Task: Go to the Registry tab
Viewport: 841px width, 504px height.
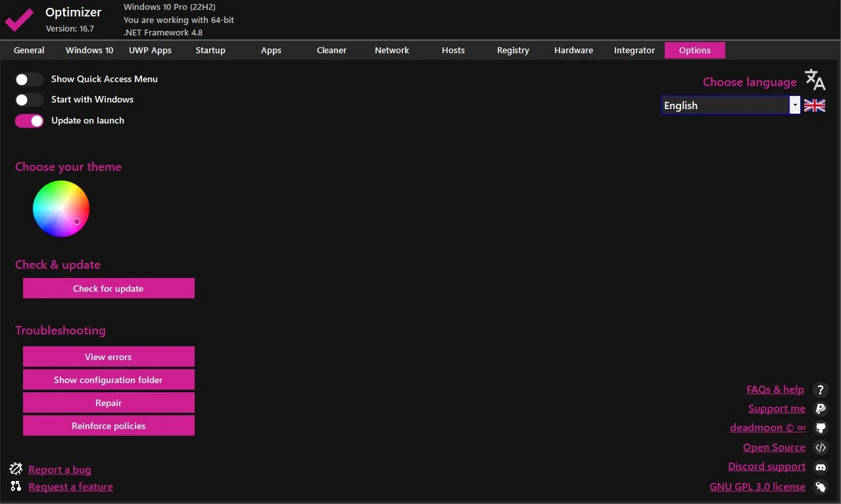Action: [x=513, y=50]
